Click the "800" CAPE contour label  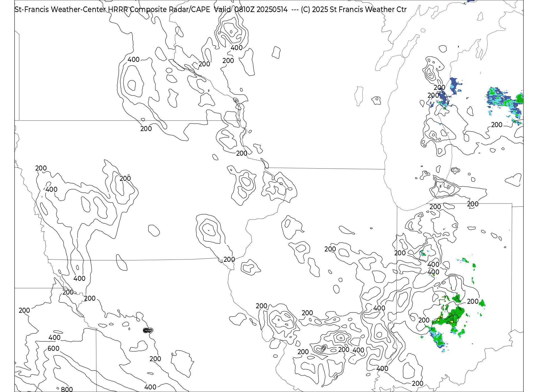coord(67,389)
